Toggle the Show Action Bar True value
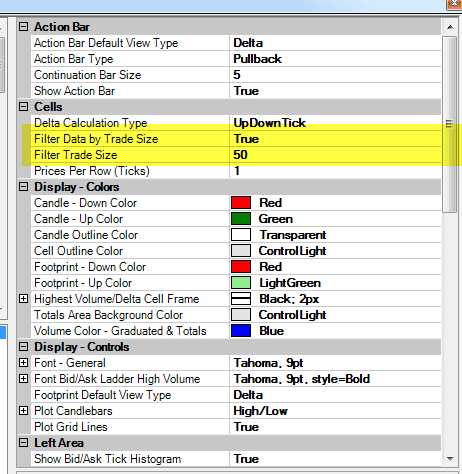This screenshot has height=474, width=462. point(335,91)
